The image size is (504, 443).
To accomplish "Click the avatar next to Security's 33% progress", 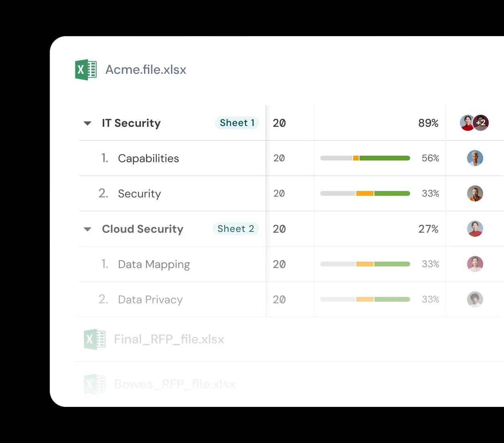I will [x=475, y=193].
